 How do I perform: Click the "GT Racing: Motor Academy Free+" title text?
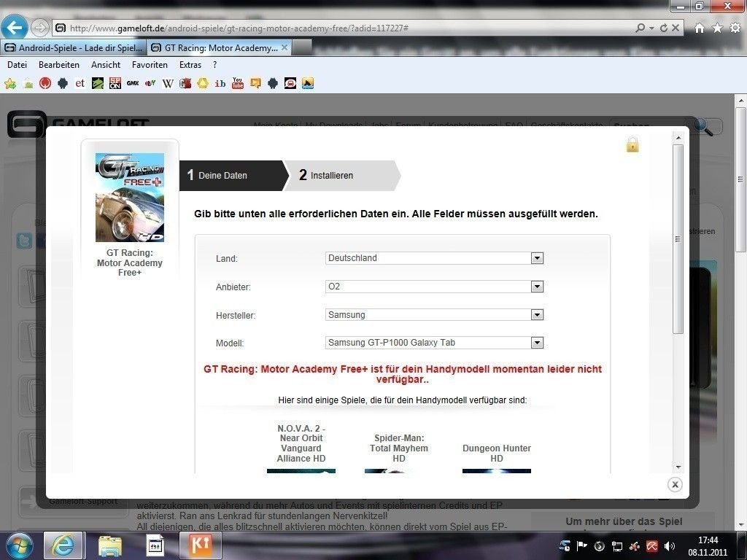[x=130, y=262]
